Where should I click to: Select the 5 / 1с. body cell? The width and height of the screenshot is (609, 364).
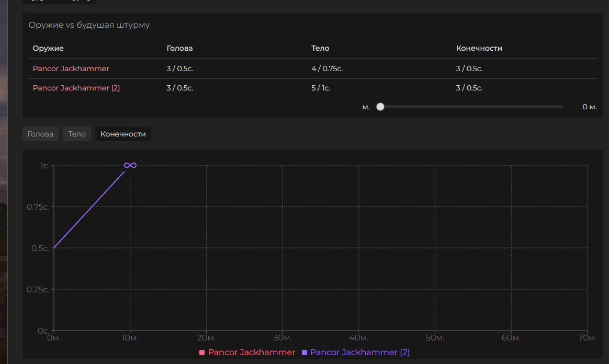point(321,88)
